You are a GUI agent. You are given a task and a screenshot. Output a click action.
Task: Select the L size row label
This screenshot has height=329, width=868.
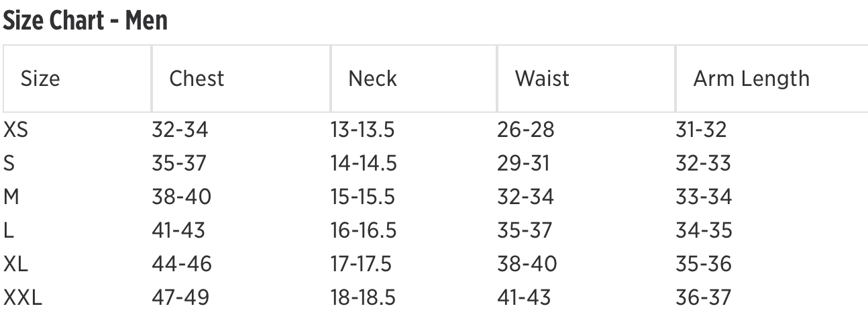(9, 230)
